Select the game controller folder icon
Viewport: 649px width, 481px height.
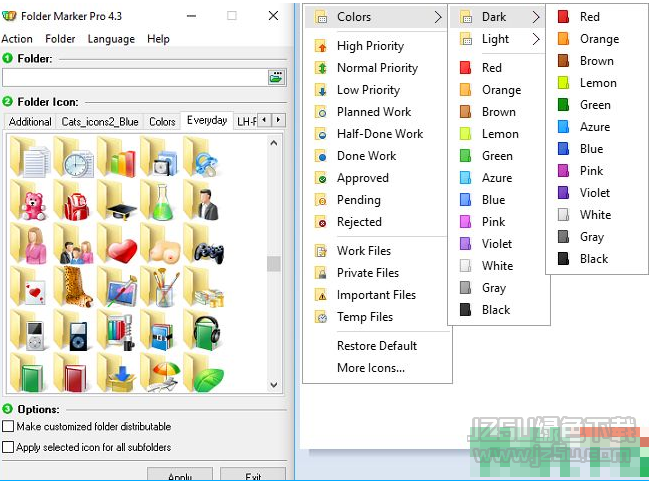[x=203, y=244]
